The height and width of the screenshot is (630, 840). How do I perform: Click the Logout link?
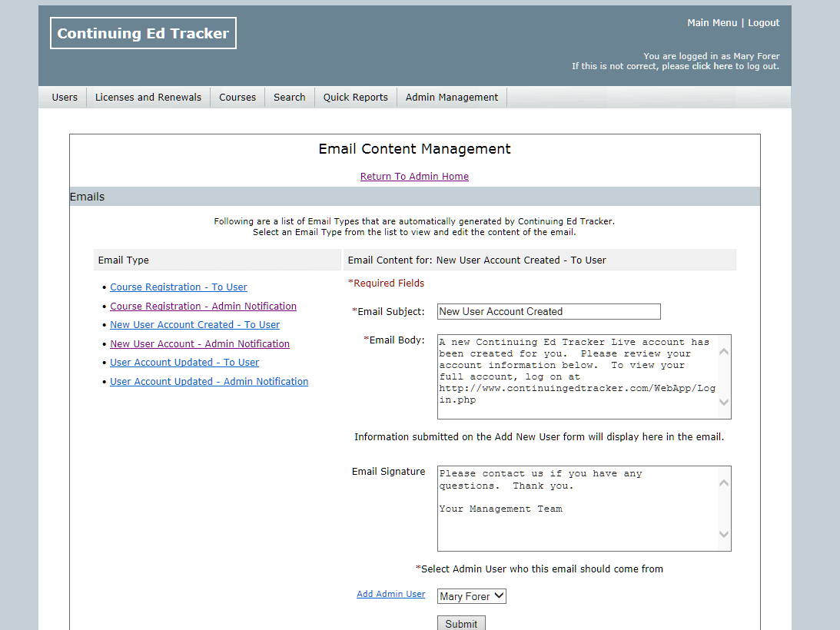tap(763, 23)
